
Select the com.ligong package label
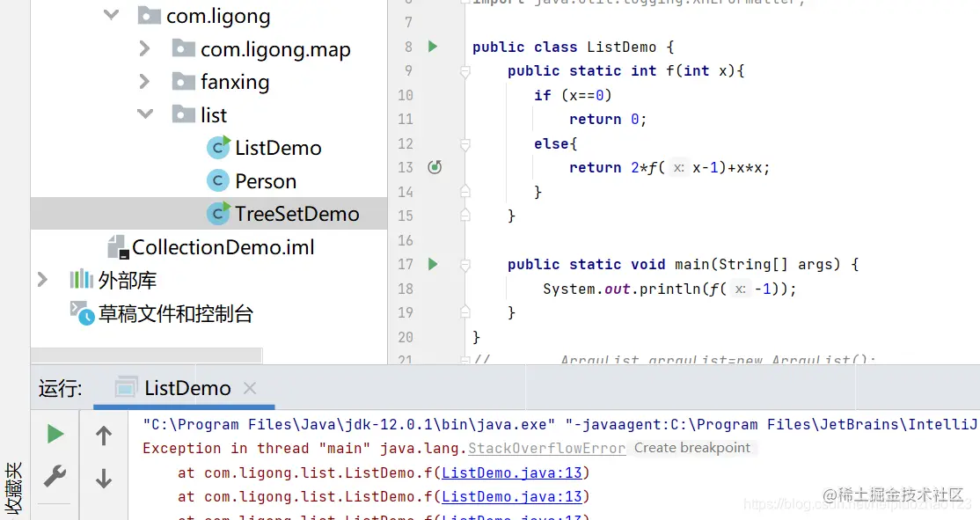point(218,16)
